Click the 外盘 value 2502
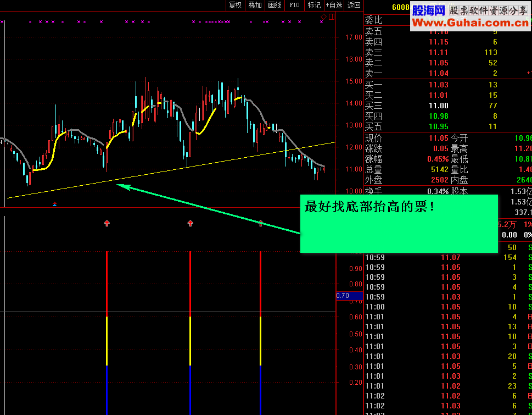 (x=440, y=180)
